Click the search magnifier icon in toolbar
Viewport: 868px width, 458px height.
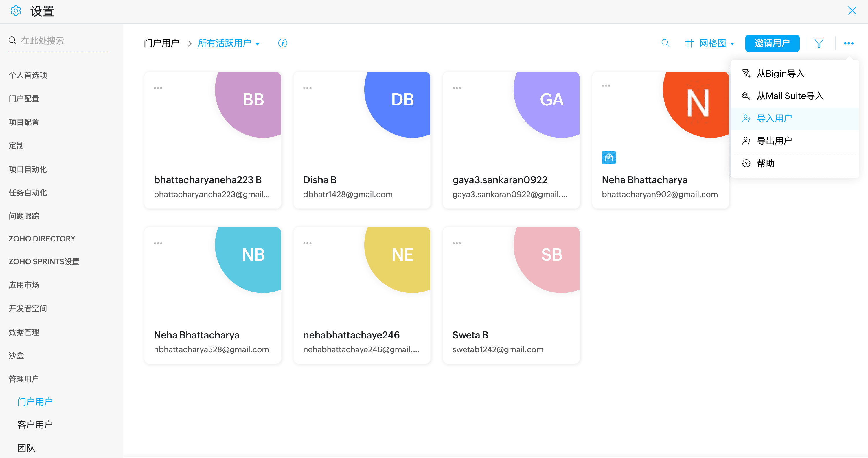pos(665,43)
